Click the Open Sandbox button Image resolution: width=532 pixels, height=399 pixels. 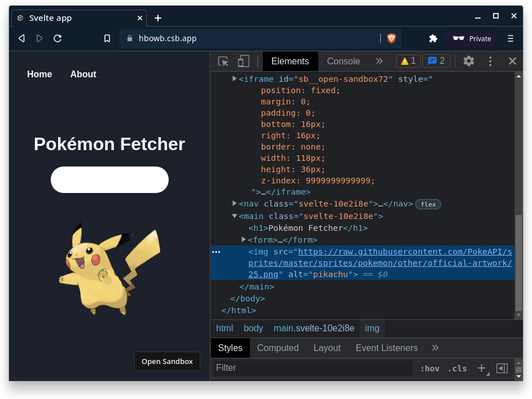(x=167, y=361)
